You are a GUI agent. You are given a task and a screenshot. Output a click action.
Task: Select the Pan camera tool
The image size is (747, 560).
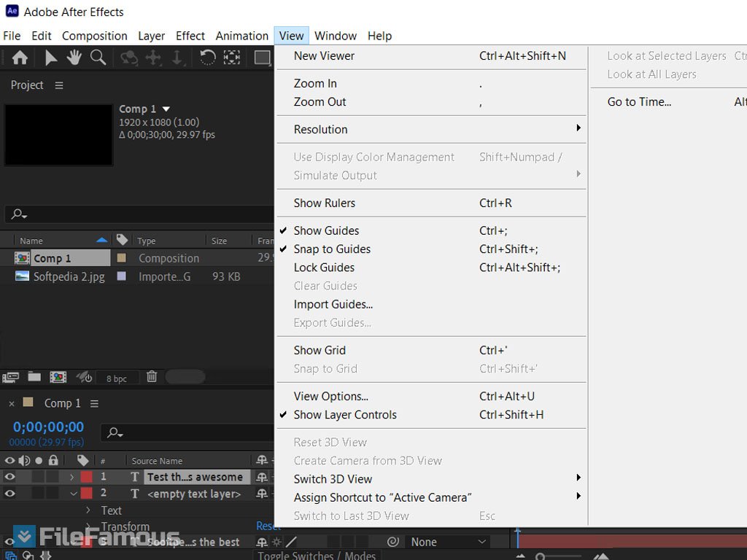153,58
